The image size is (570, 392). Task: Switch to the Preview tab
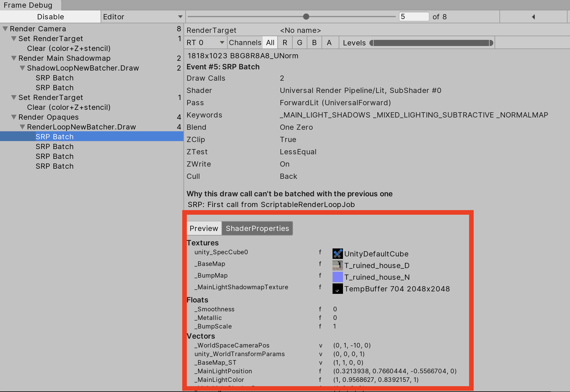(204, 229)
